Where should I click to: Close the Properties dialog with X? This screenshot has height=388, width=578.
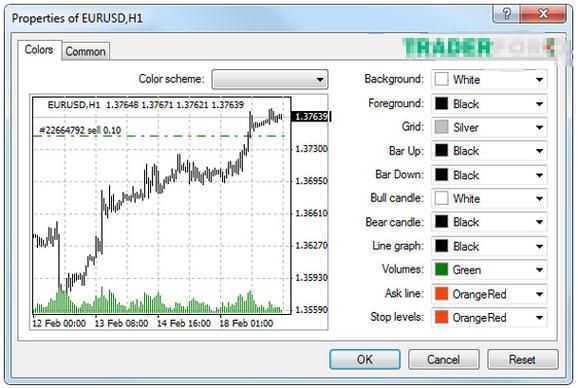(543, 14)
